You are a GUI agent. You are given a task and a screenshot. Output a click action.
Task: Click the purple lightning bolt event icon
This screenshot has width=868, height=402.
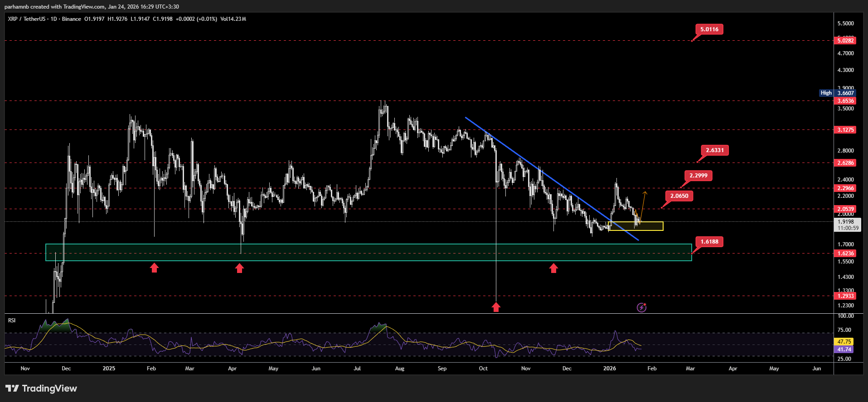(x=641, y=308)
